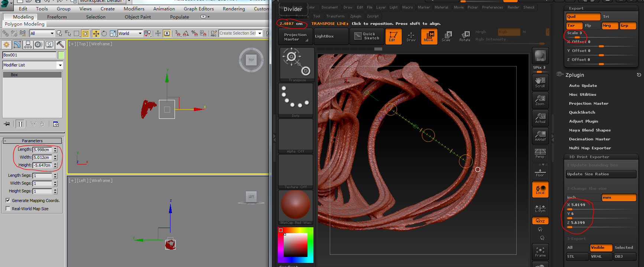The height and width of the screenshot is (267, 644).
Task: Select the Move transpose tool in ZBrush
Action: click(429, 36)
